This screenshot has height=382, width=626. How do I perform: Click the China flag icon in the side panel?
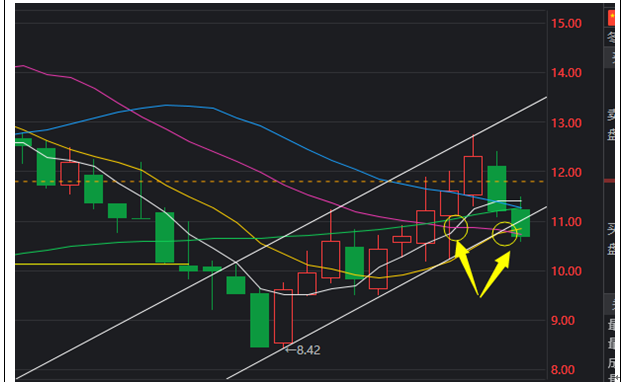point(611,18)
